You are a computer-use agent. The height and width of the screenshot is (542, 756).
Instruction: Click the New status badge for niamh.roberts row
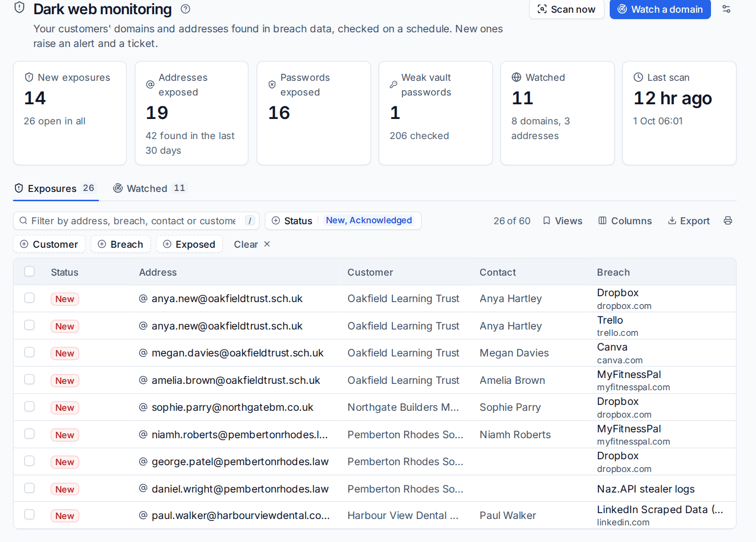point(65,435)
